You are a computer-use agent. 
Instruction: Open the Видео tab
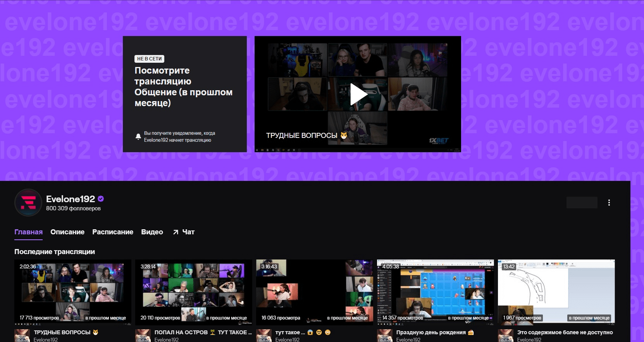[152, 232]
